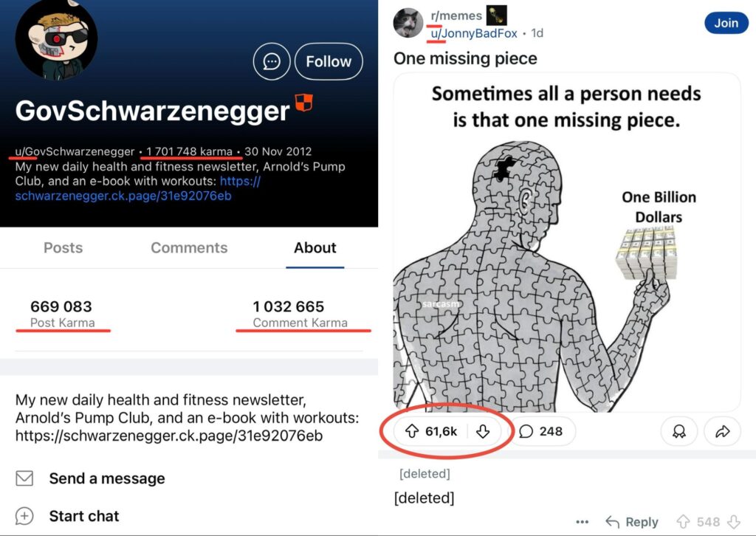Share the meme post via arrow icon
This screenshot has width=756, height=536.
(722, 431)
